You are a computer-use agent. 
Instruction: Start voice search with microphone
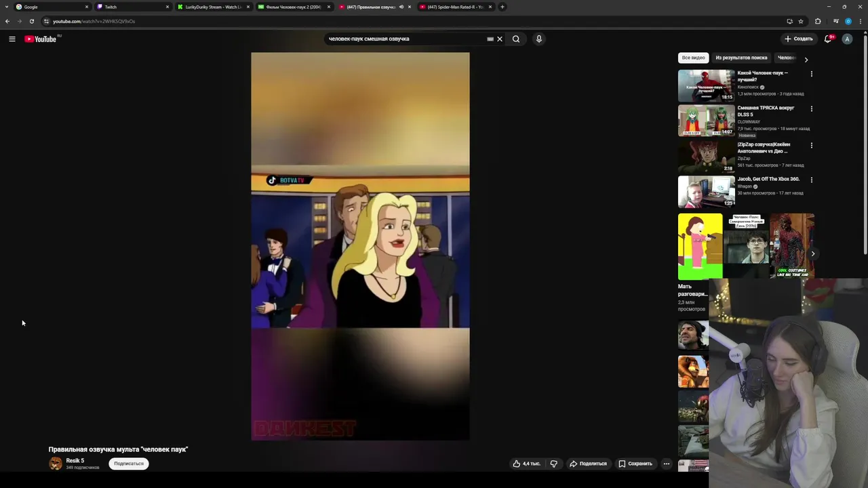[x=539, y=39]
